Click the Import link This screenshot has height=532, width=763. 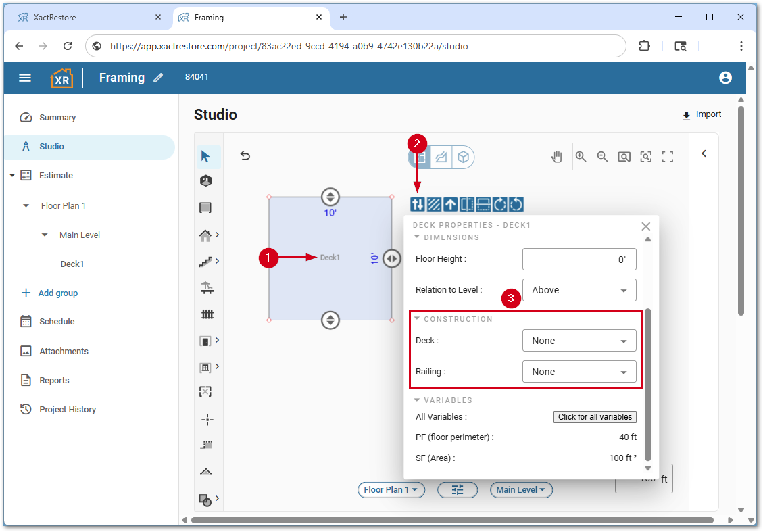point(702,115)
